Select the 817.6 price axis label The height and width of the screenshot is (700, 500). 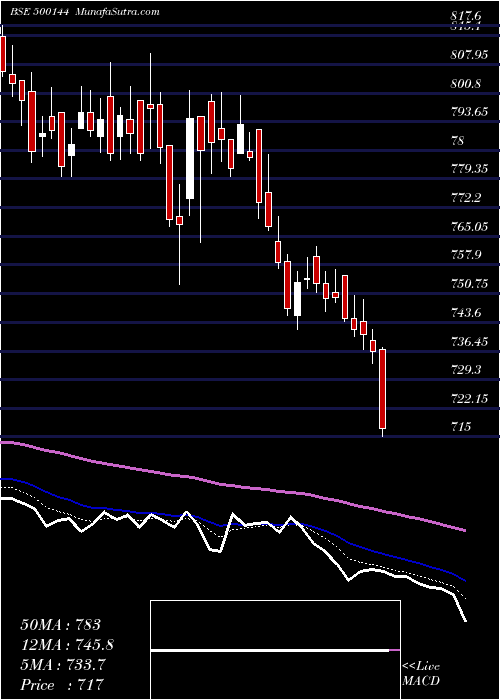[466, 16]
